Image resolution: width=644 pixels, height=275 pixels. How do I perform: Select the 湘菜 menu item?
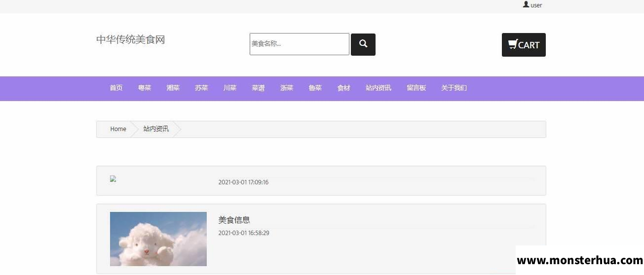tap(173, 88)
